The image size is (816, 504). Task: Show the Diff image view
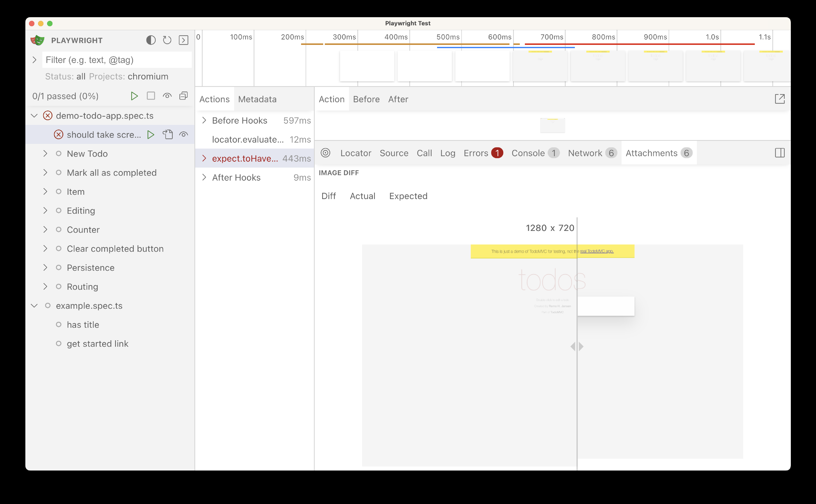[x=328, y=196]
